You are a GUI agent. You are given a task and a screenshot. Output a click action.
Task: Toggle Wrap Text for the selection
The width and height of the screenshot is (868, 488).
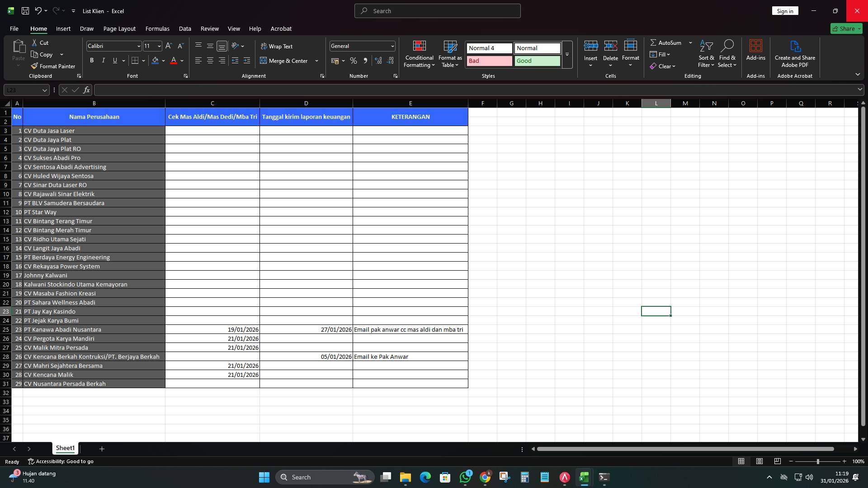277,46
